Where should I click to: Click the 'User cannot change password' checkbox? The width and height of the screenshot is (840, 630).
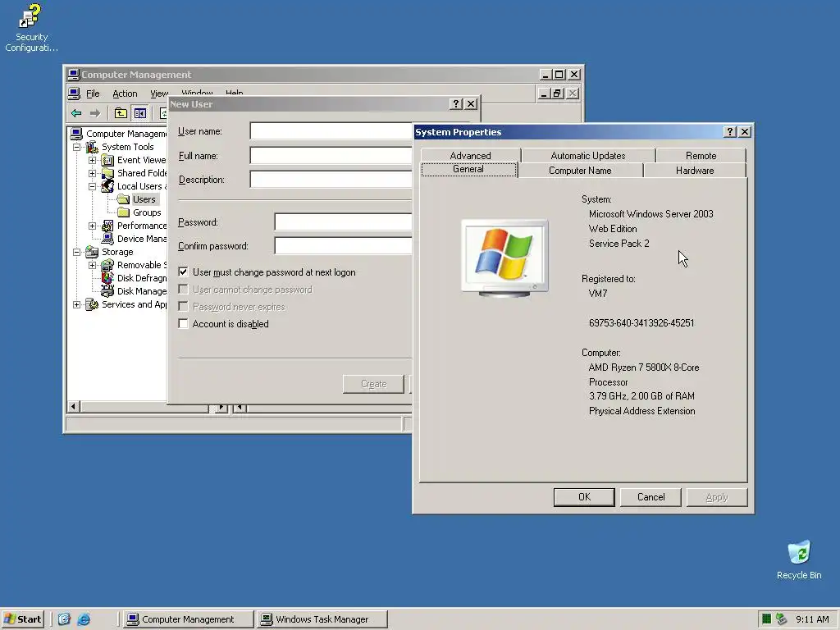pos(183,290)
